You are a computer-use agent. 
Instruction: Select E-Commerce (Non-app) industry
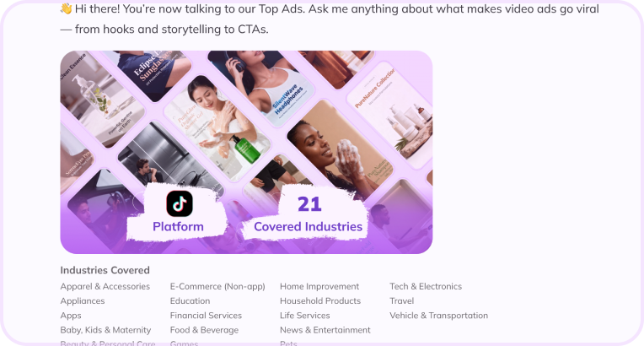[217, 286]
